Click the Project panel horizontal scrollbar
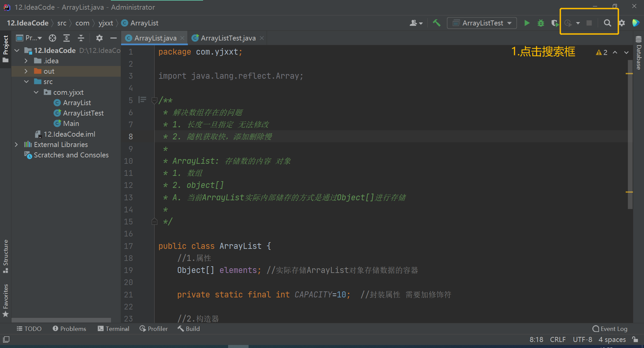The width and height of the screenshot is (644, 348). pyautogui.click(x=61, y=320)
